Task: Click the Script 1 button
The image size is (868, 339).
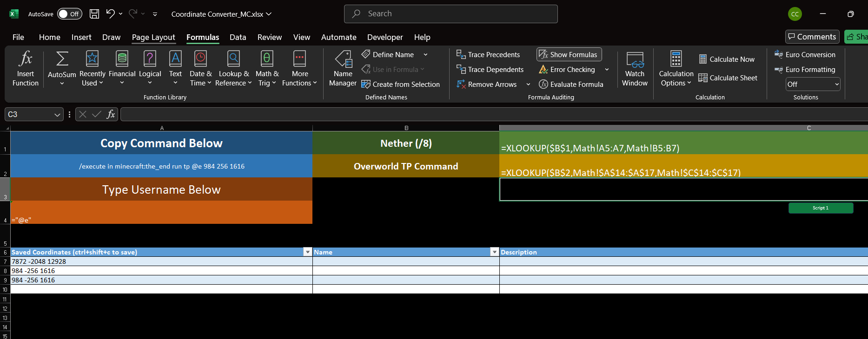Action: tap(821, 208)
